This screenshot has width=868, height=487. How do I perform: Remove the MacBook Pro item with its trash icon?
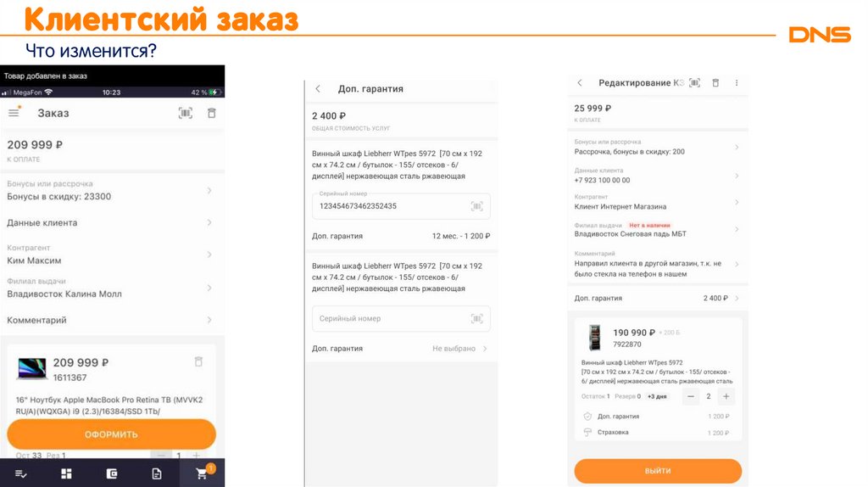[x=198, y=361]
